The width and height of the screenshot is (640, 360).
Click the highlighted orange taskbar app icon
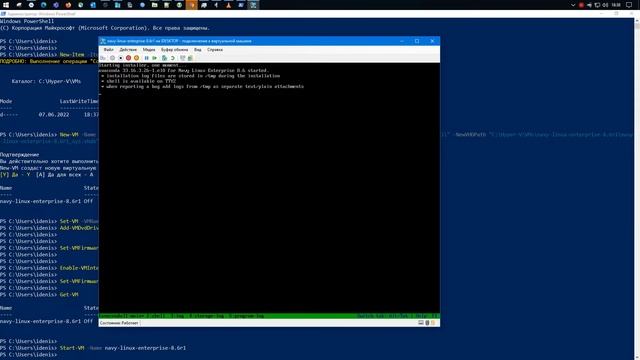(191, 5)
